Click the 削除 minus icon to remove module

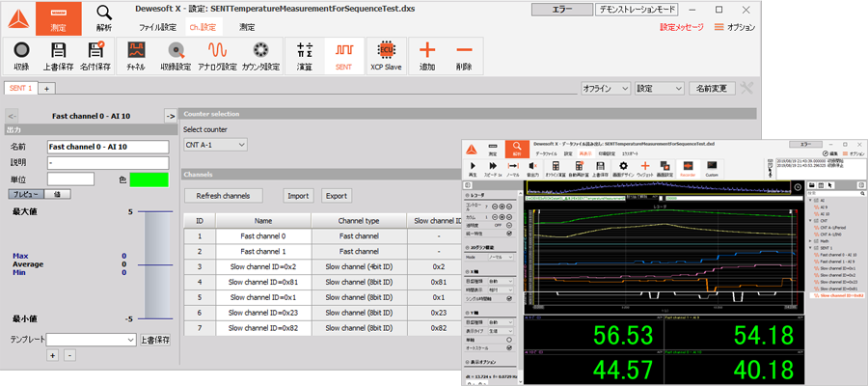(x=464, y=56)
